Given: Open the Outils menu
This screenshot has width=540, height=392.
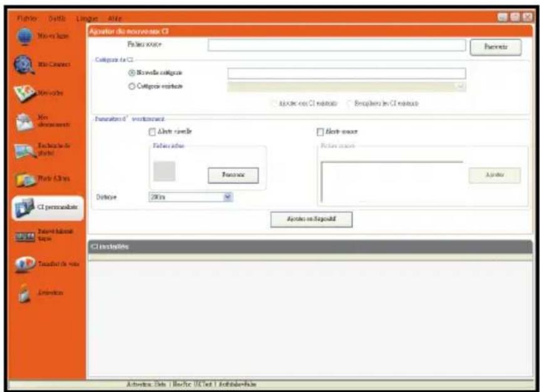Looking at the screenshot, I should coord(57,18).
